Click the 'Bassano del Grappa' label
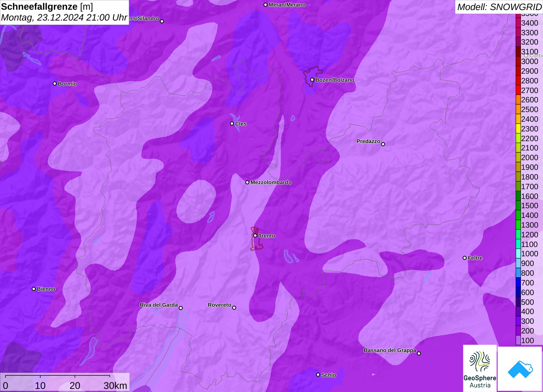 390,350
